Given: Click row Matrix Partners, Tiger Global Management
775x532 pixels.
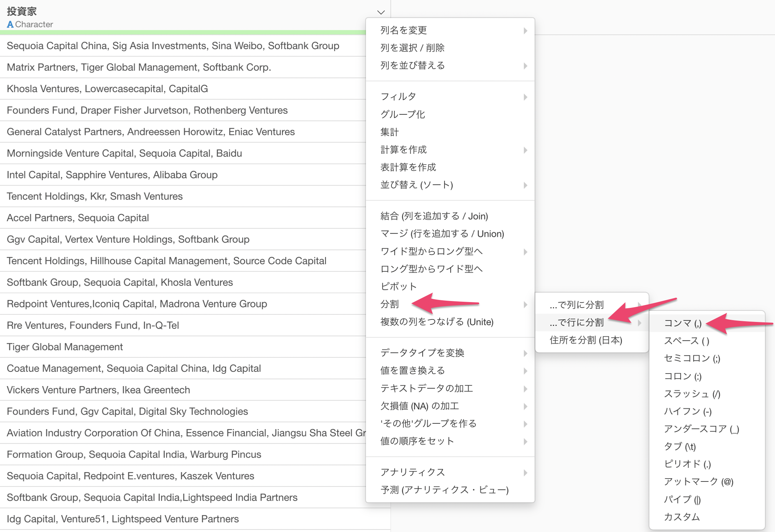Looking at the screenshot, I should click(x=183, y=67).
